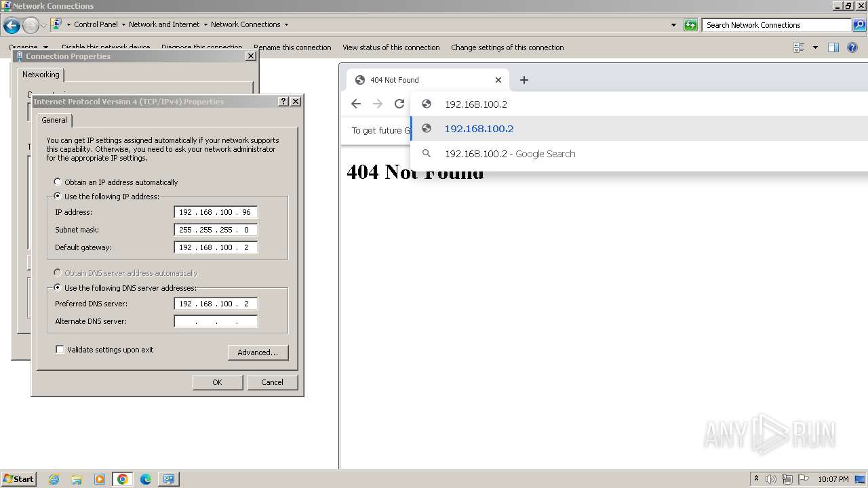Open Microsoft Edge taskbar icon
Screen dimensions: 868x488
(146, 479)
